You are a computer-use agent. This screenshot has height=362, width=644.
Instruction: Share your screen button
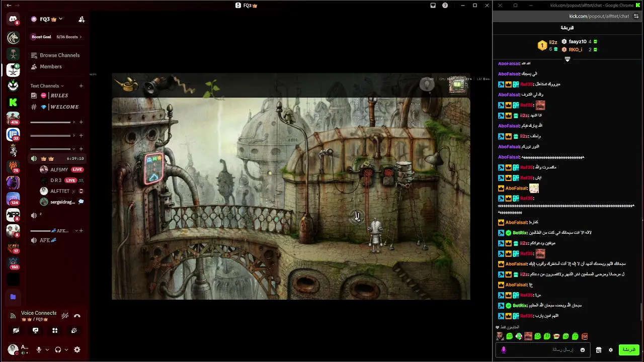tap(35, 330)
